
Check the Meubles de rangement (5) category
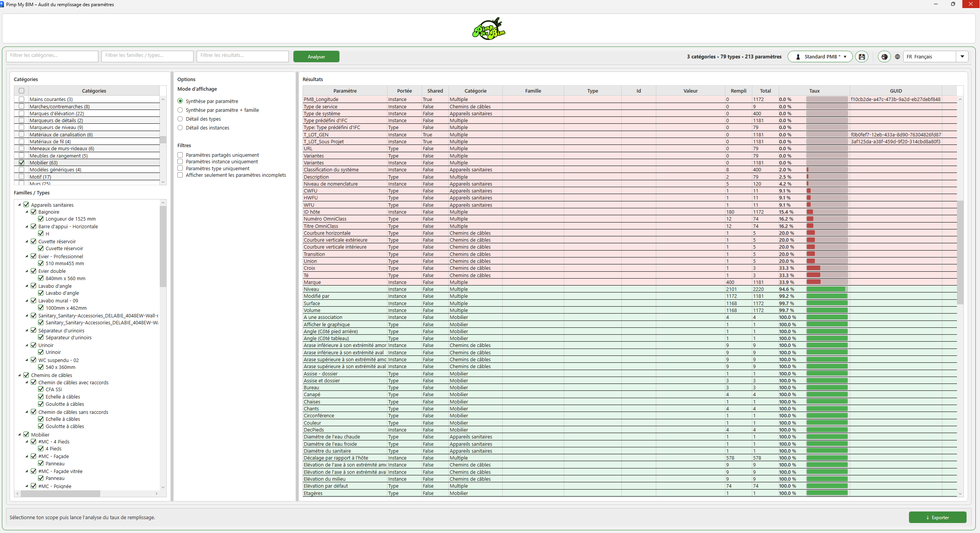pos(22,156)
